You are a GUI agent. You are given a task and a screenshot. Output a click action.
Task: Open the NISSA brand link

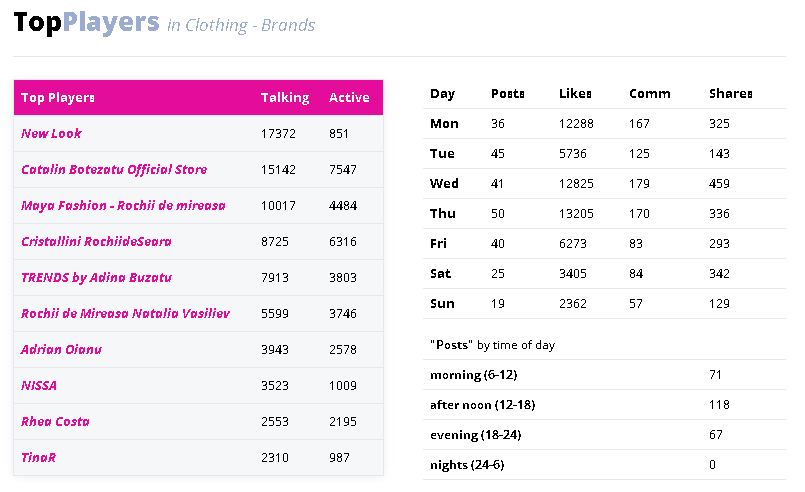pyautogui.click(x=39, y=385)
